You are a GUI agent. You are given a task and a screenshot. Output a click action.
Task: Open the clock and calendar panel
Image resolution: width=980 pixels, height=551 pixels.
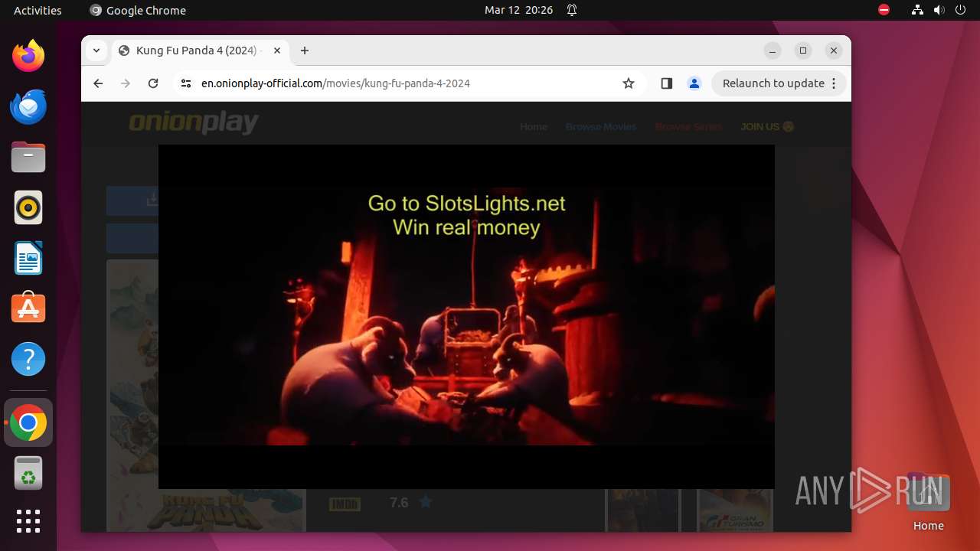click(518, 10)
